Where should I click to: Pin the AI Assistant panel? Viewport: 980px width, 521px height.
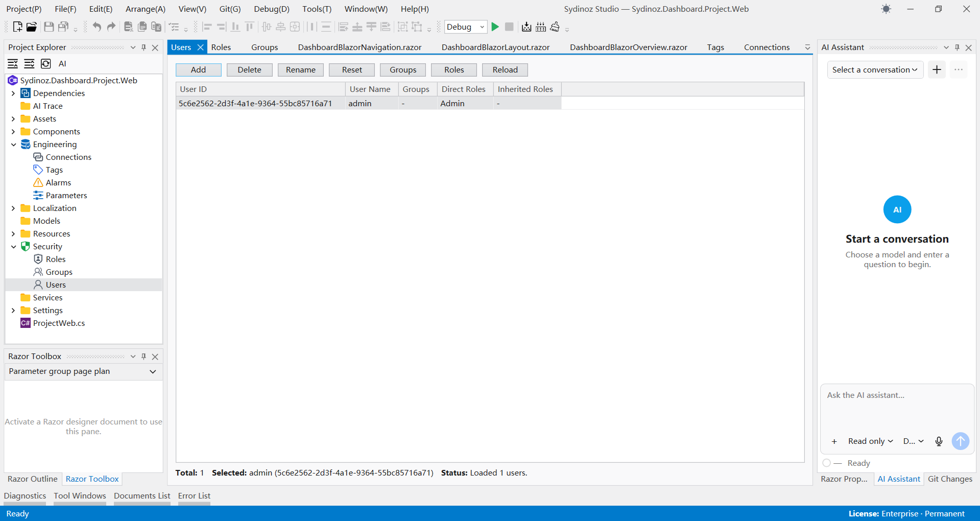coord(957,48)
